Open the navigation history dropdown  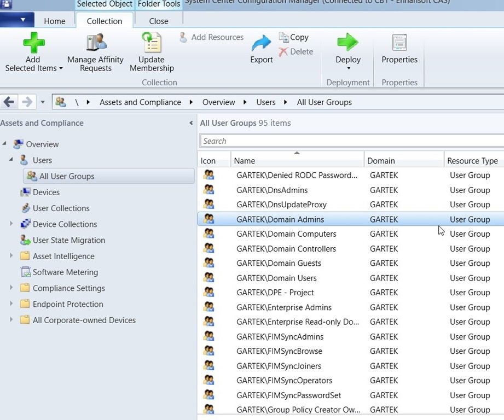[x=43, y=102]
